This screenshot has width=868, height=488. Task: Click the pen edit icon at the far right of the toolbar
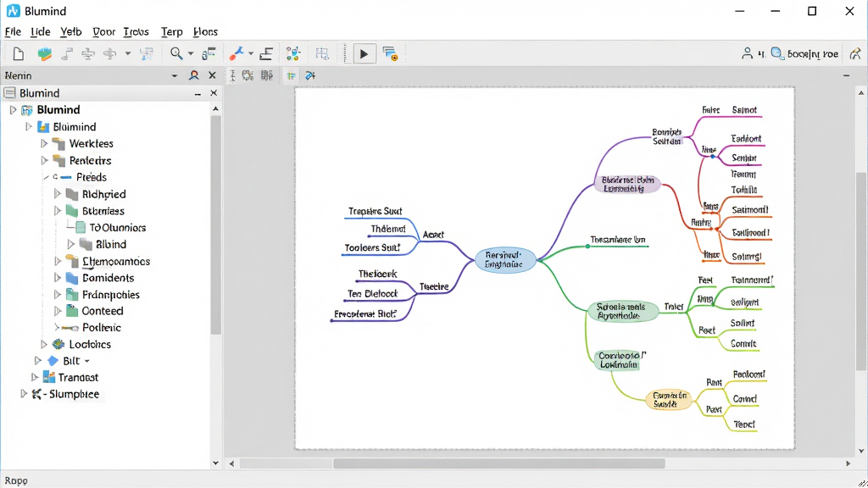pos(855,53)
